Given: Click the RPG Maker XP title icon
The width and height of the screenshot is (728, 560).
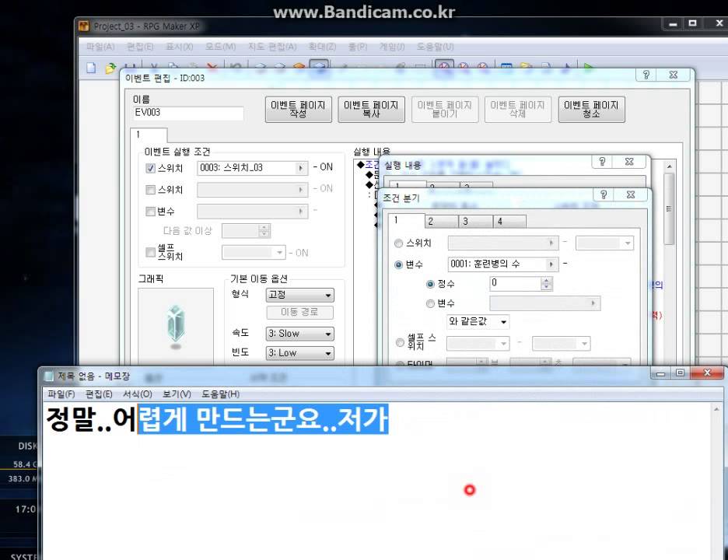Looking at the screenshot, I should pyautogui.click(x=83, y=26).
